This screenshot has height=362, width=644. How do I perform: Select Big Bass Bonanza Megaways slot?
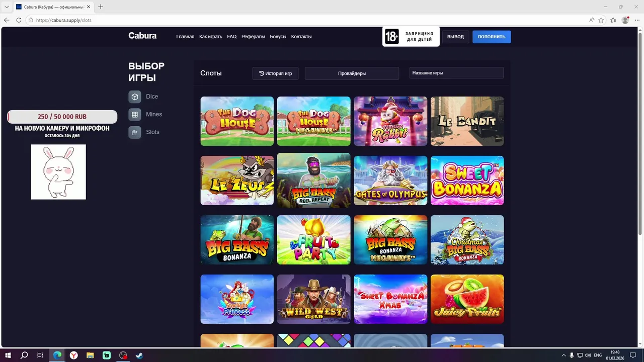(390, 240)
